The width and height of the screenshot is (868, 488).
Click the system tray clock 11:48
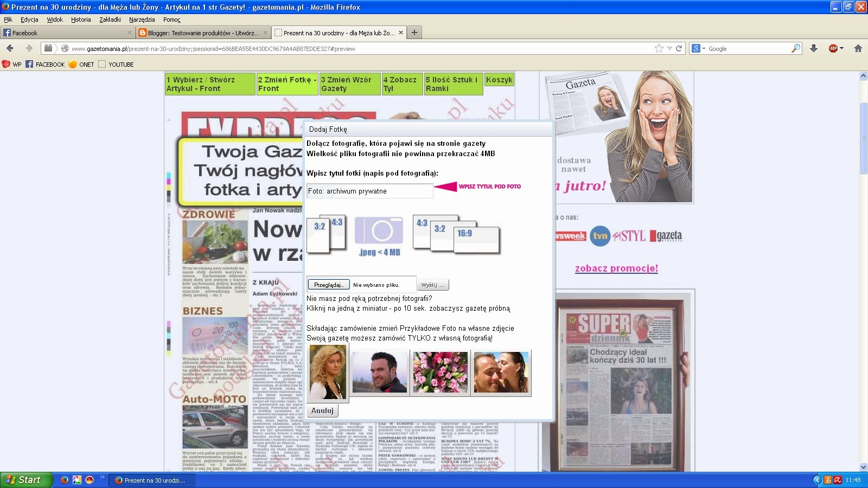coord(853,480)
